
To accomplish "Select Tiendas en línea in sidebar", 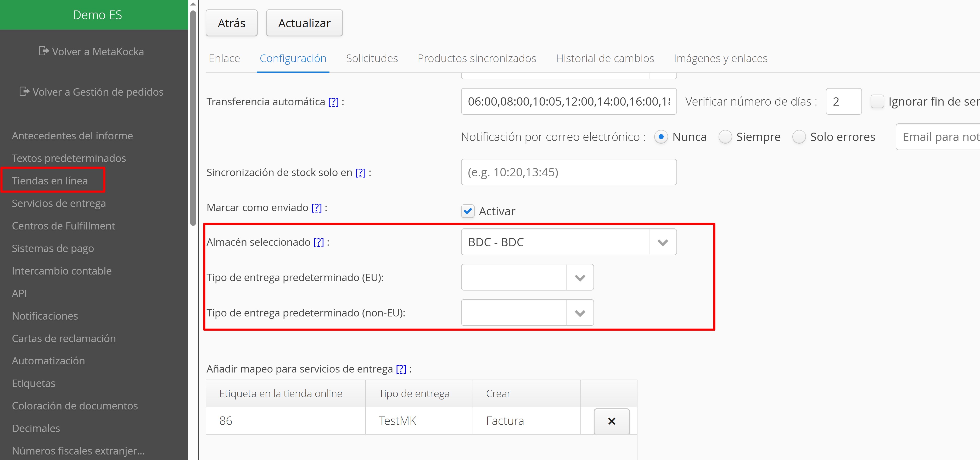I will [x=50, y=180].
